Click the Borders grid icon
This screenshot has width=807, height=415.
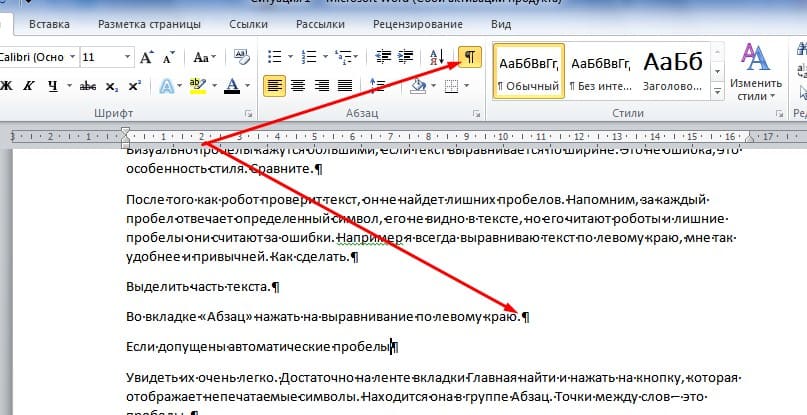(451, 86)
